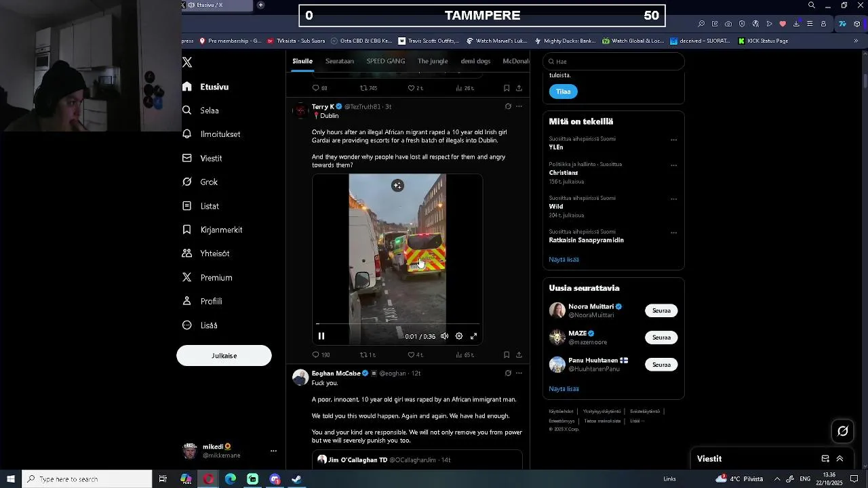Click Christians trending topic
The width and height of the screenshot is (868, 488).
[564, 173]
